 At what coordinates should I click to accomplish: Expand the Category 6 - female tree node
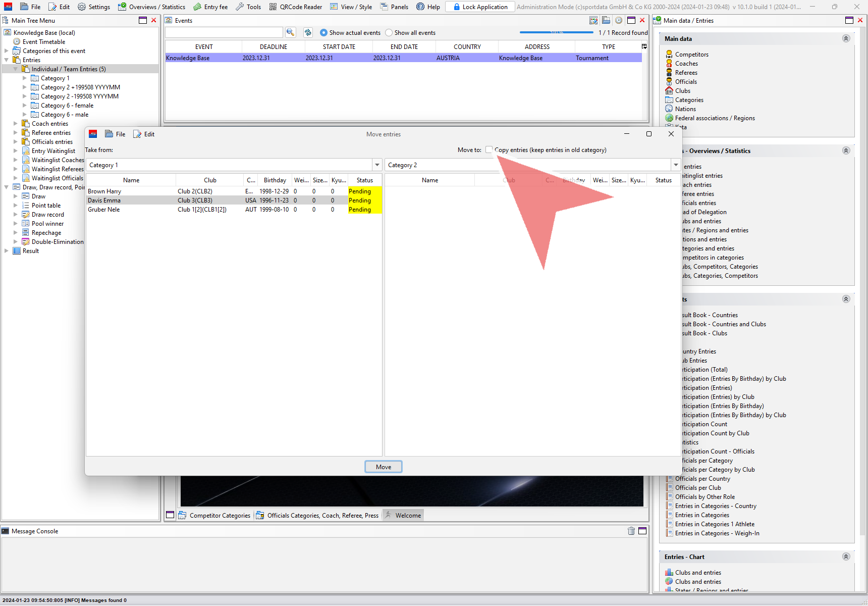[24, 105]
